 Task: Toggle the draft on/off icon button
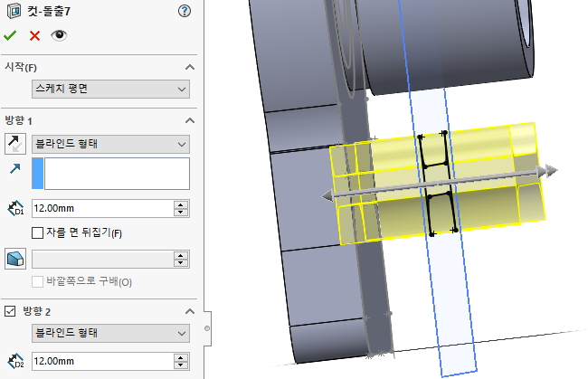coord(15,259)
